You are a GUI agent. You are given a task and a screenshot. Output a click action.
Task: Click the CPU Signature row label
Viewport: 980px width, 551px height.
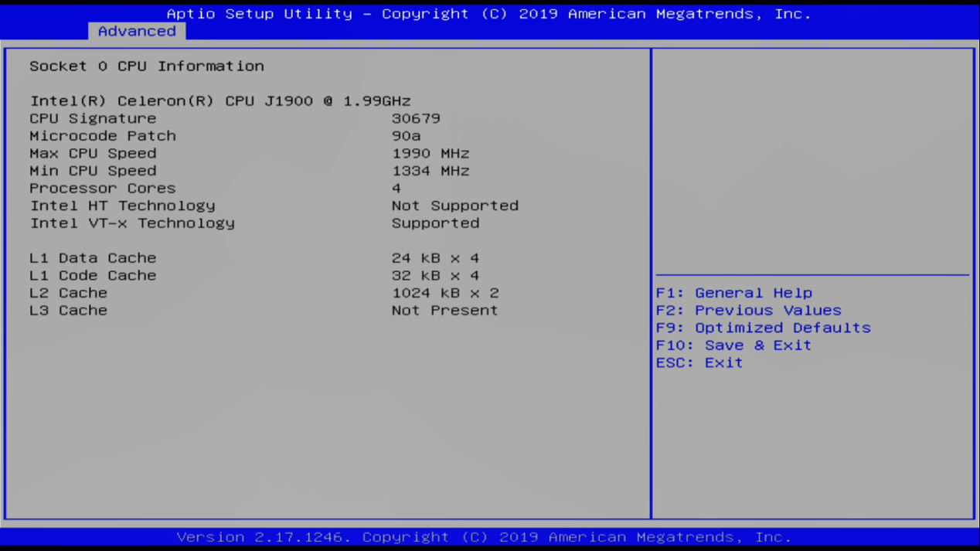93,118
